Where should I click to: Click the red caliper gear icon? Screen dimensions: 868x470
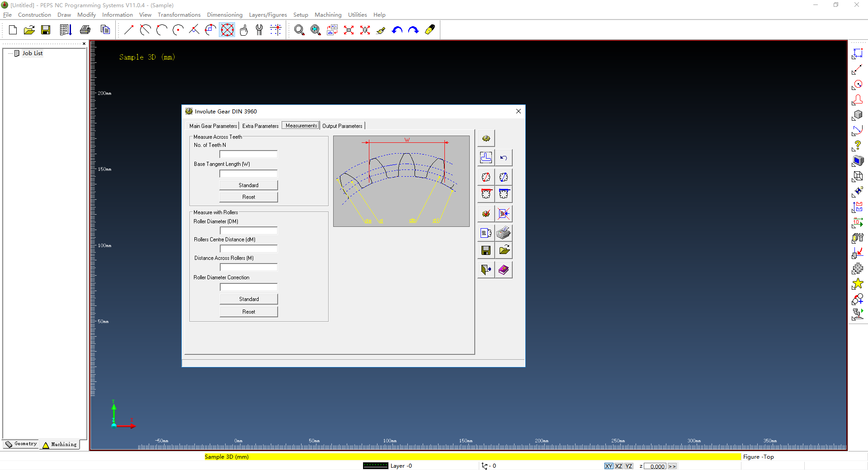pos(486,194)
